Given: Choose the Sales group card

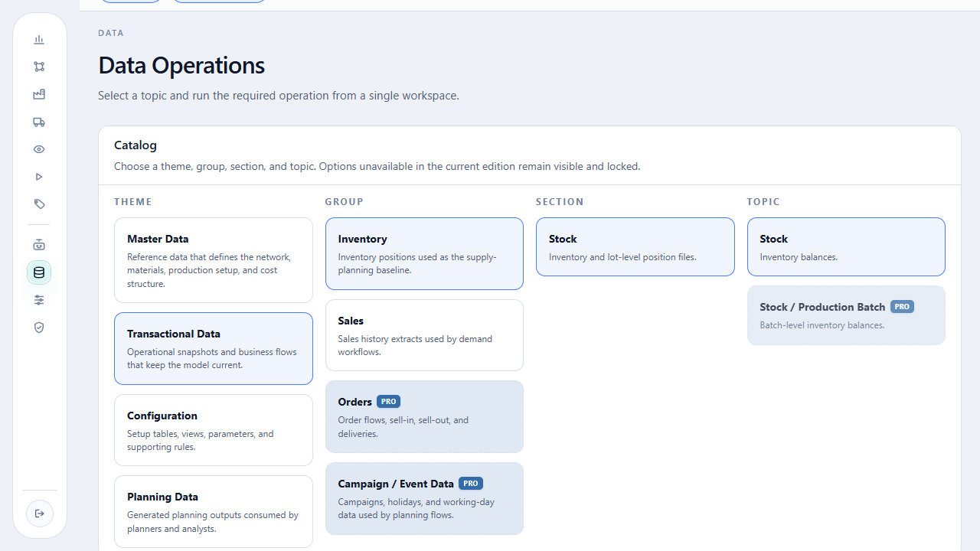Looking at the screenshot, I should coord(424,335).
